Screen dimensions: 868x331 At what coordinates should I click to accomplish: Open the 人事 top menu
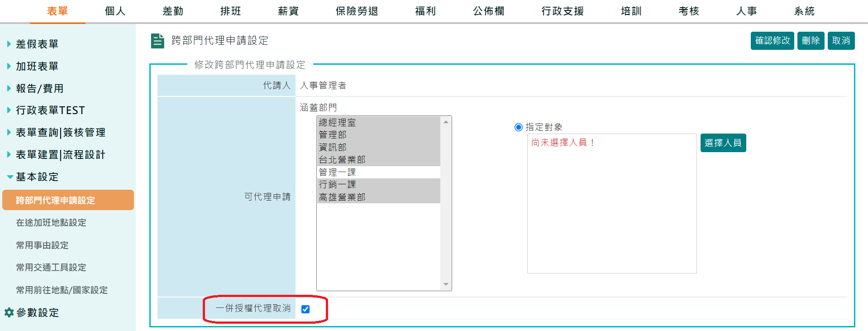click(747, 11)
